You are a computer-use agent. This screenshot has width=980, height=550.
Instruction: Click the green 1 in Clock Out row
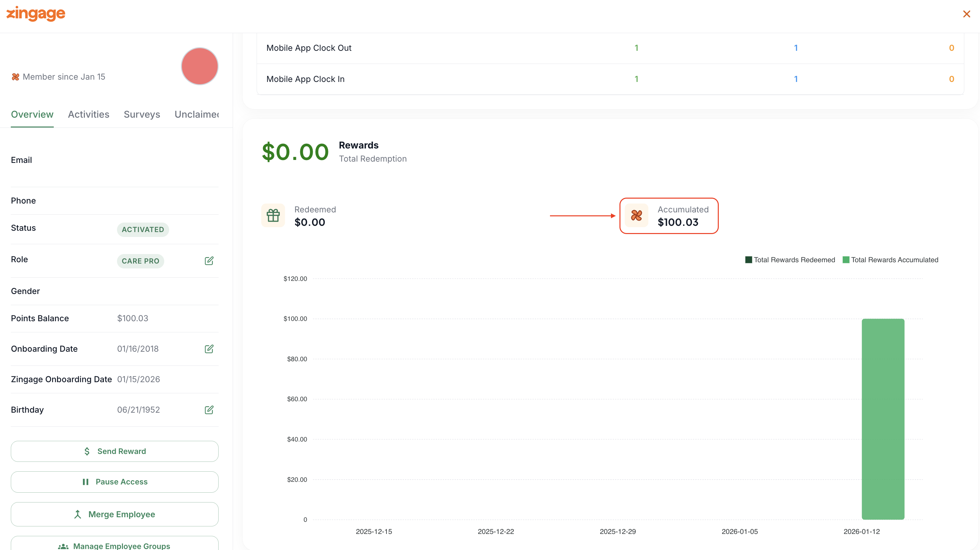(x=636, y=48)
